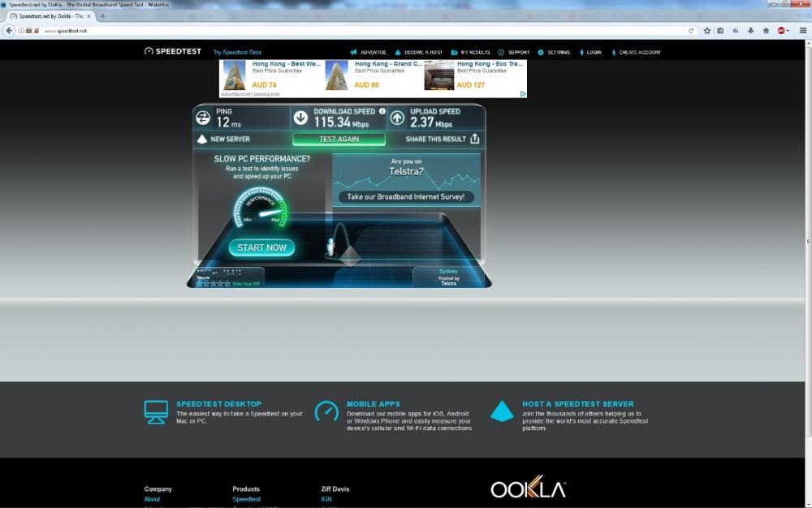Click the 115.34 Mbps download value

click(x=341, y=123)
